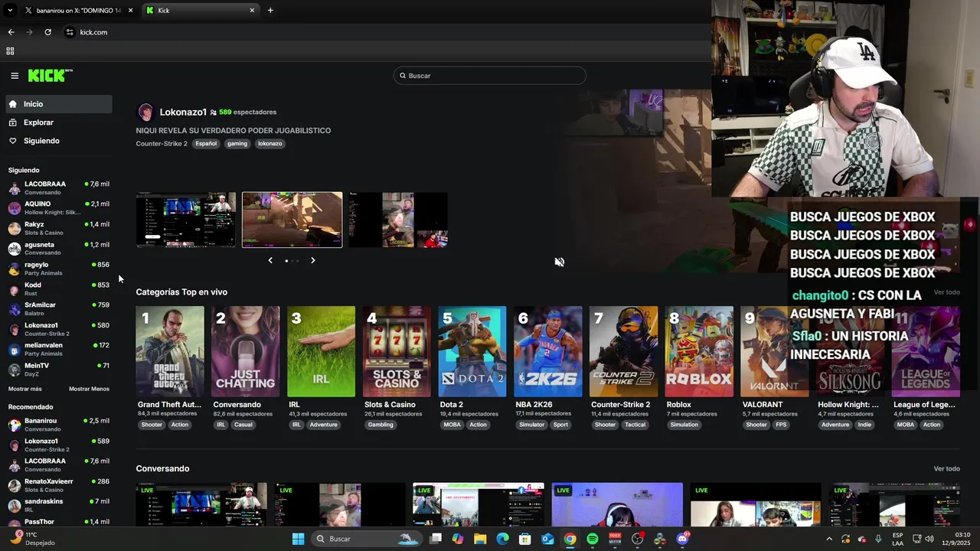
Task: Click the Tactical tag under Counter-Strike 2
Action: point(635,425)
